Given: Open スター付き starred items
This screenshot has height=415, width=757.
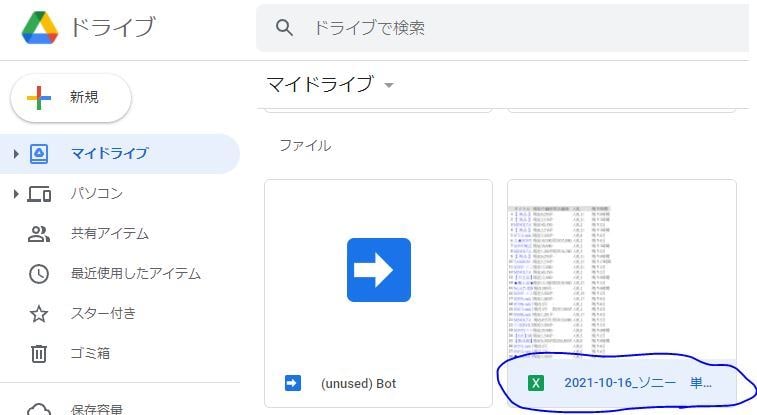Looking at the screenshot, I should pos(103,314).
